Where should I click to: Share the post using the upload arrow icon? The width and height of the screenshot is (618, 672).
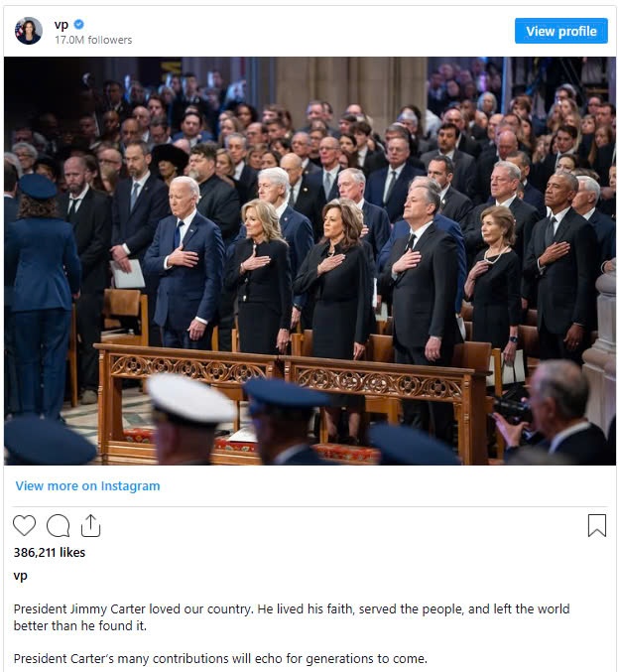(91, 525)
